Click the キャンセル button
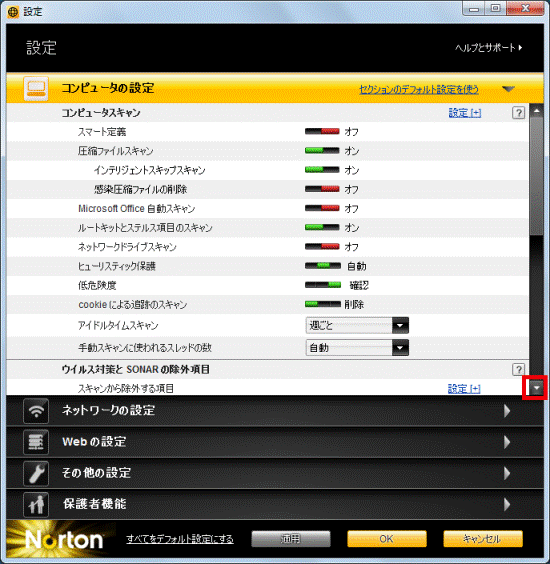The height and width of the screenshot is (564, 550). point(483,539)
